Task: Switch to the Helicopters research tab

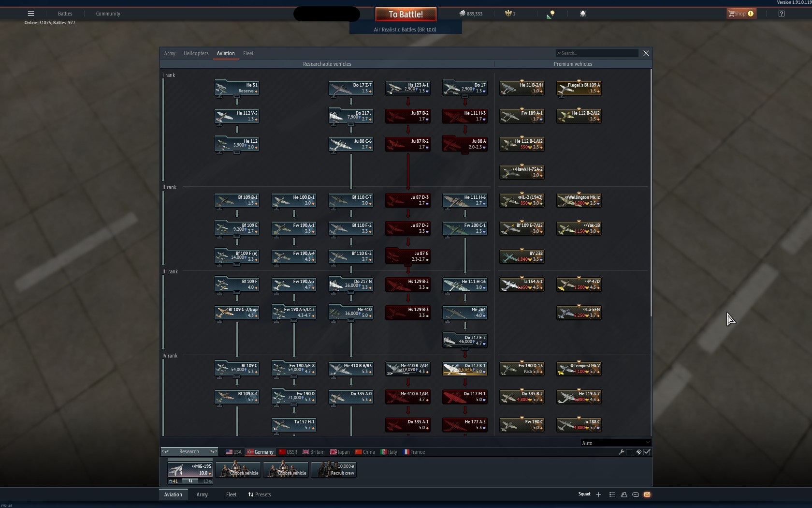Action: point(196,53)
